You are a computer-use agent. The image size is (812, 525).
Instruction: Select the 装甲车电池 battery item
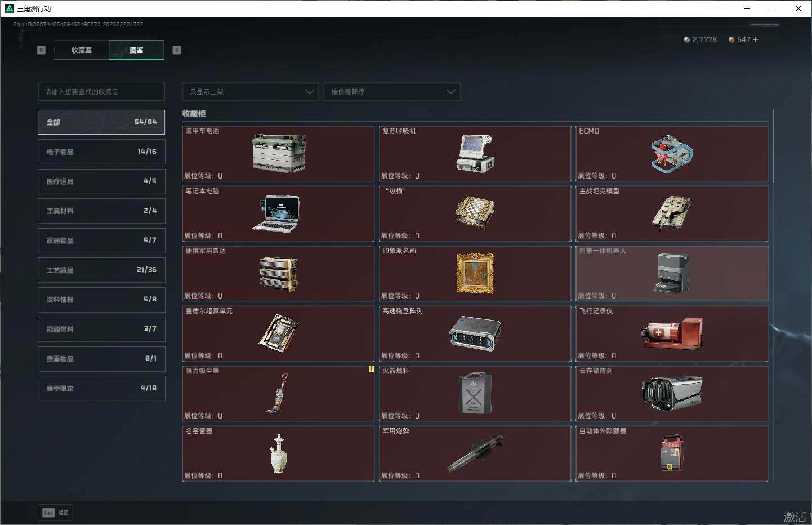tap(278, 153)
